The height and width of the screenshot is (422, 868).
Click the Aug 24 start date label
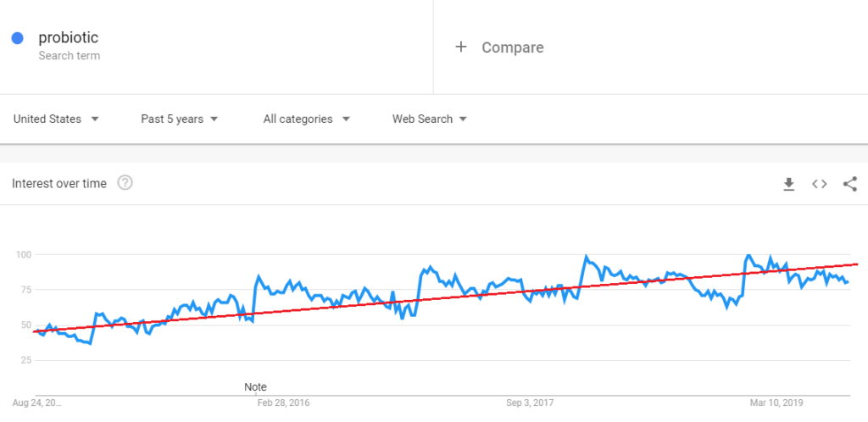tap(36, 403)
